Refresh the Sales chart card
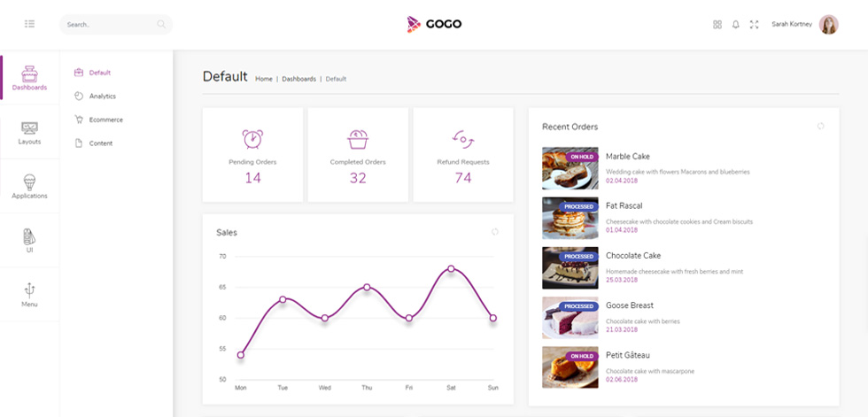Viewport: 868px width, 417px height. (495, 232)
